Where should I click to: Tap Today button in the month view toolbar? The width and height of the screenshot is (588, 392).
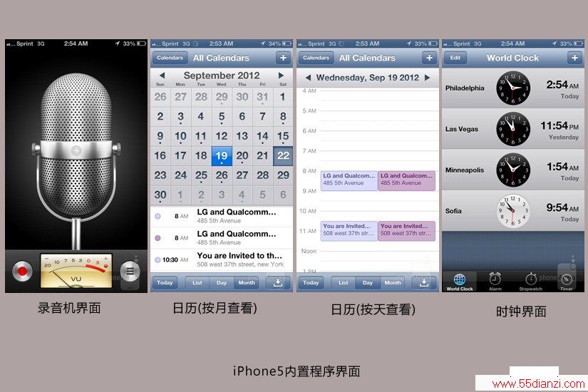[165, 282]
